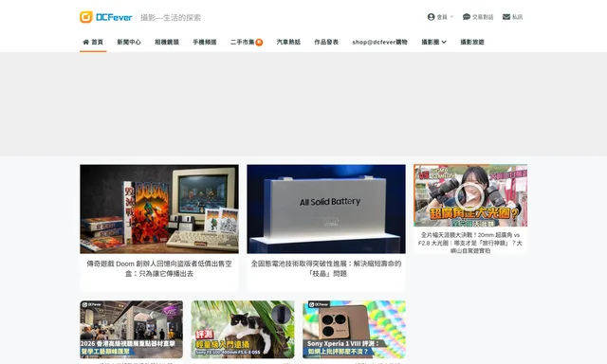This screenshot has width=607, height=364.
Task: Open the Doom founder article headline
Action: tap(159, 268)
